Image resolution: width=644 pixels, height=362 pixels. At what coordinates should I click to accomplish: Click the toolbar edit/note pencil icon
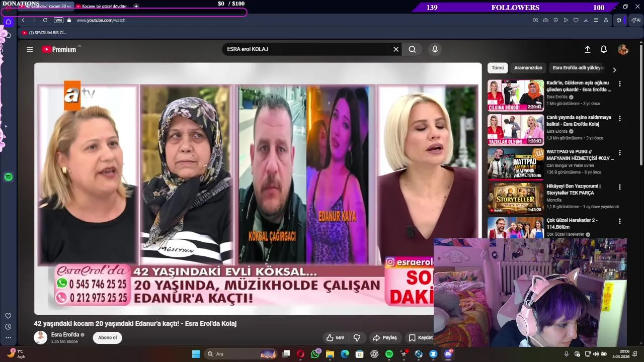coord(535,20)
